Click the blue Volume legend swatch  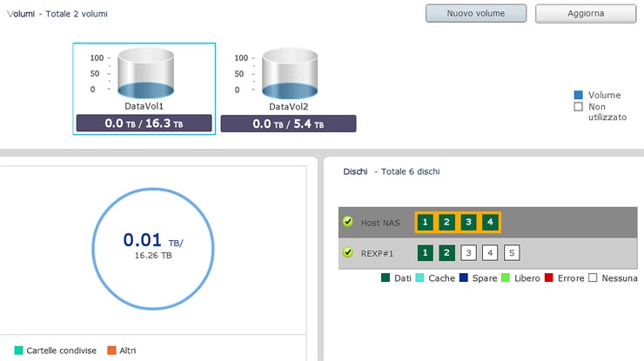click(578, 95)
